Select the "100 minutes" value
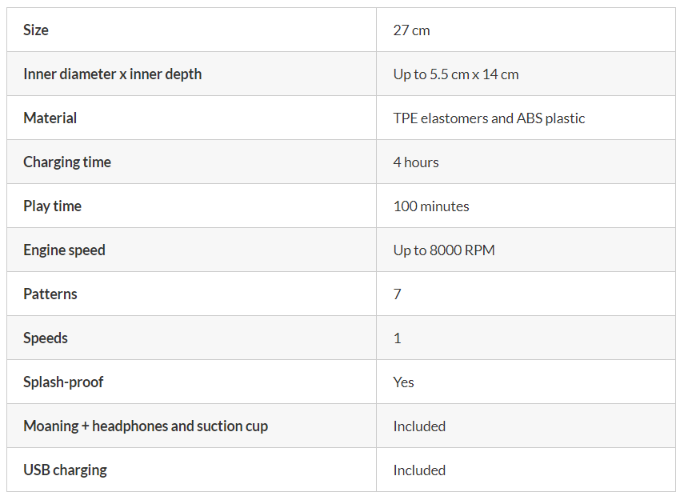 431,206
